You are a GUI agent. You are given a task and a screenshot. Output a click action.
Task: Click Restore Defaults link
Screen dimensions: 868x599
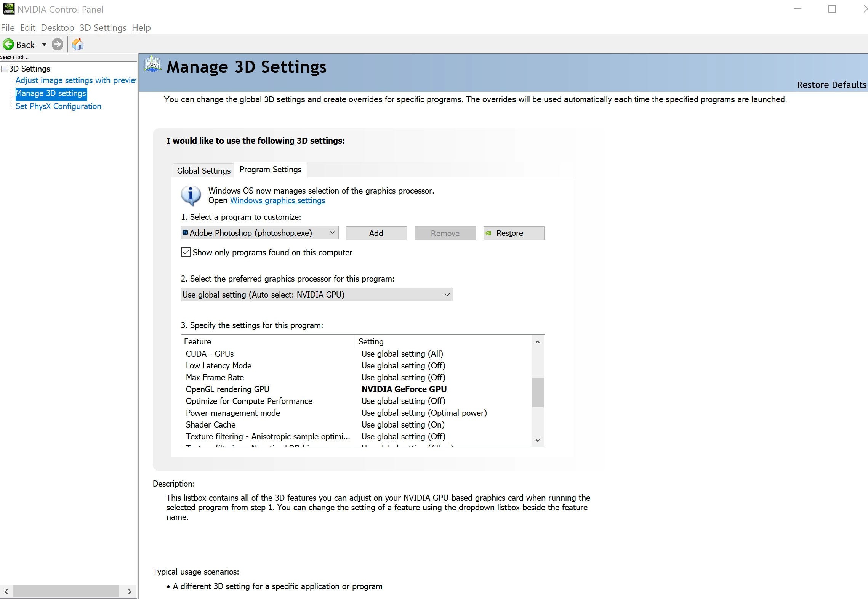tap(831, 85)
